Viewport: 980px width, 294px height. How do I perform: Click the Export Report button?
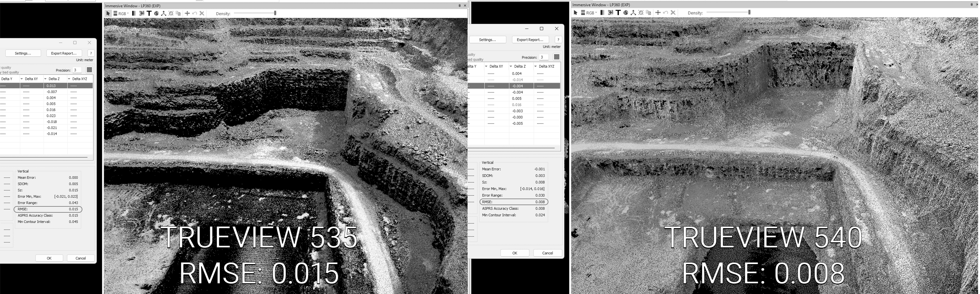(x=63, y=53)
